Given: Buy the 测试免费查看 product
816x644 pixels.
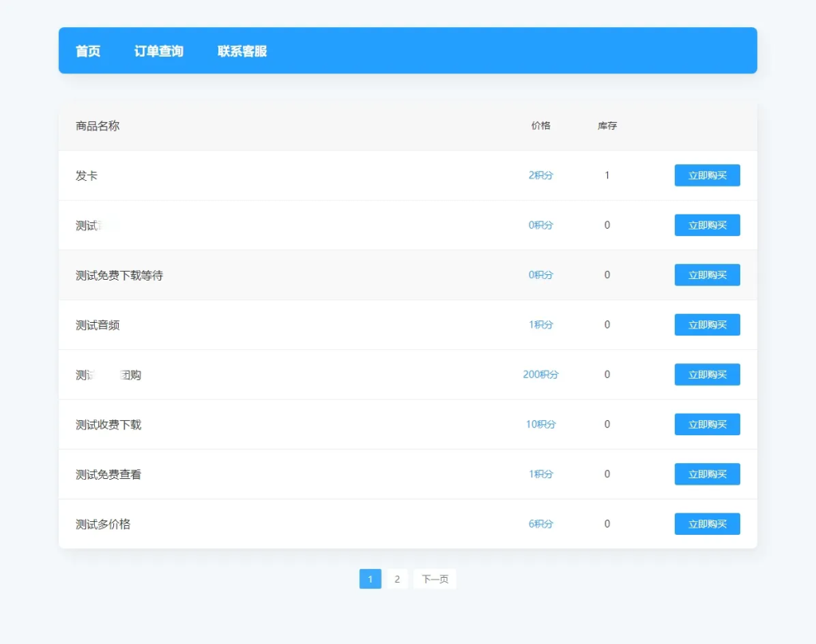Looking at the screenshot, I should pyautogui.click(x=707, y=474).
